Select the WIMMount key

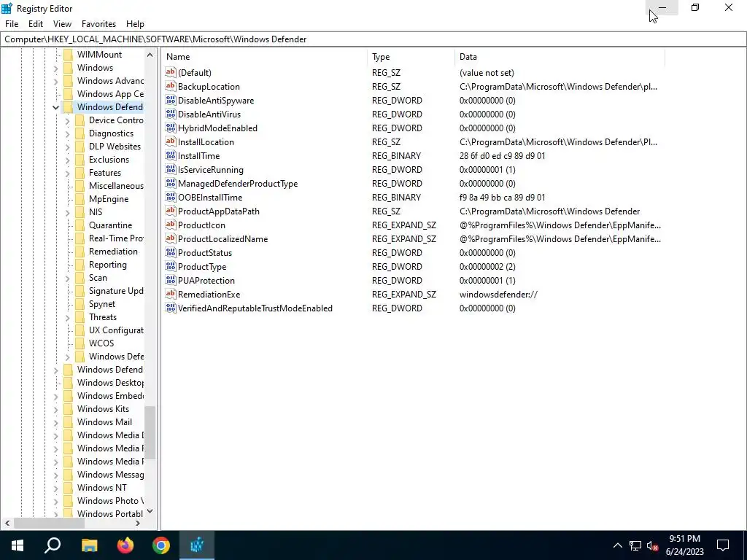click(x=99, y=54)
